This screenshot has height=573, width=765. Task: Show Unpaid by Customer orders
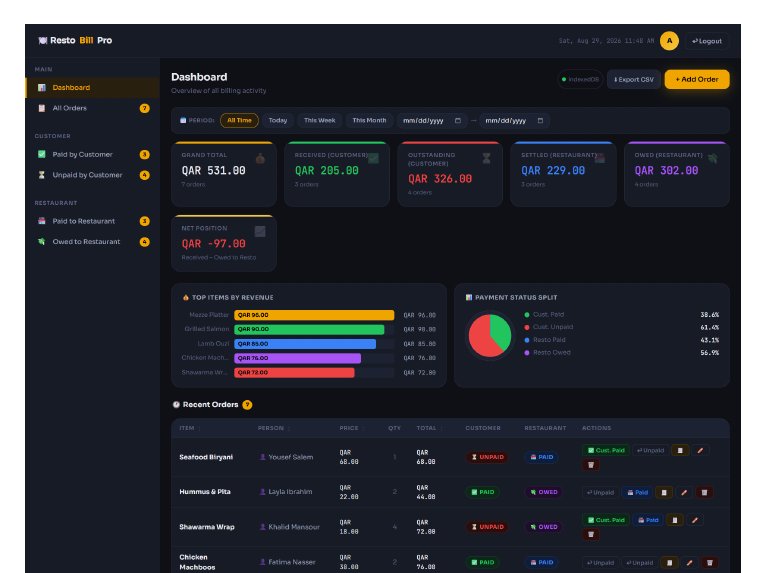92,175
